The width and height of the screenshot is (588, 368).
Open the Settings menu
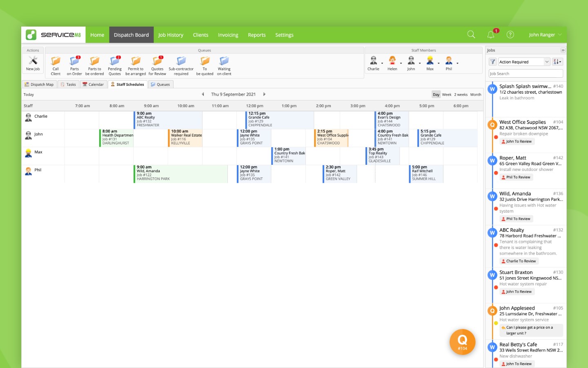click(x=284, y=35)
